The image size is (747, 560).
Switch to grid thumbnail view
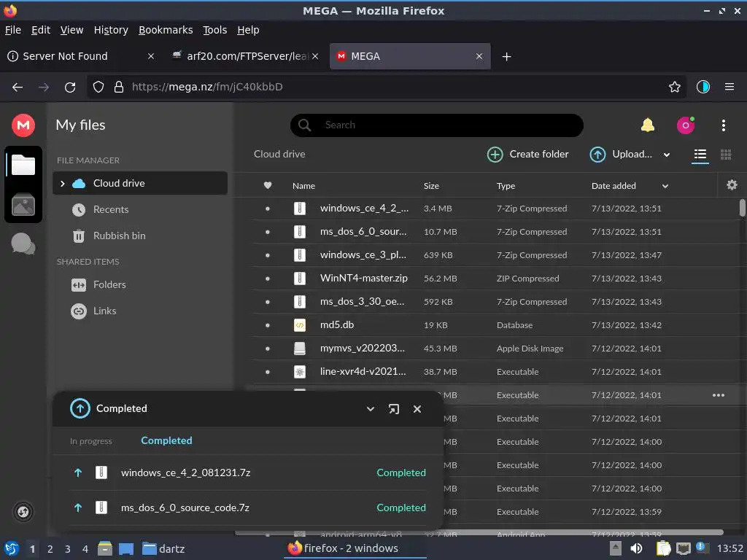[x=726, y=155]
